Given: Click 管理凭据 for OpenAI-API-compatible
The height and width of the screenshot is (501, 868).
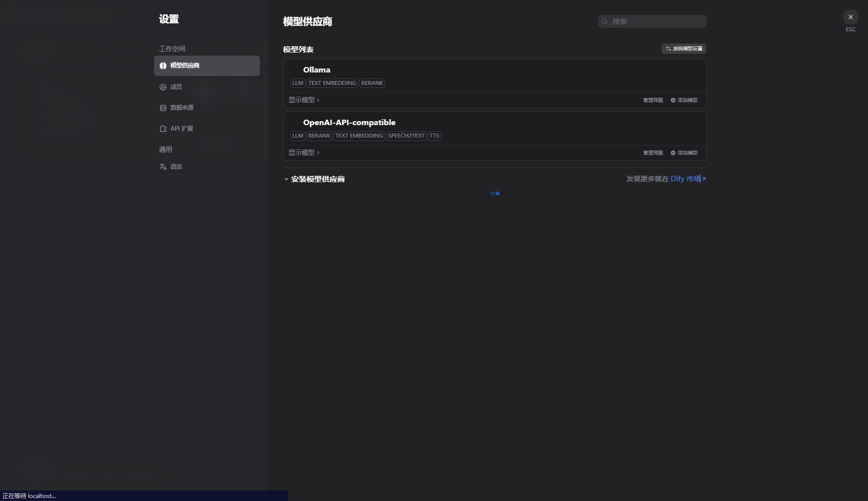Looking at the screenshot, I should tap(653, 152).
